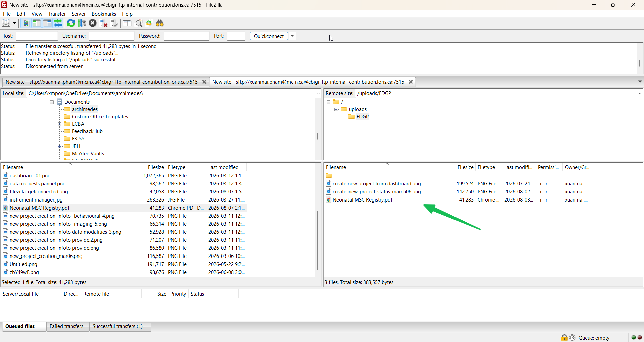The image size is (644, 342).
Task: Open the remote parent directory folder icon
Action: tap(329, 175)
